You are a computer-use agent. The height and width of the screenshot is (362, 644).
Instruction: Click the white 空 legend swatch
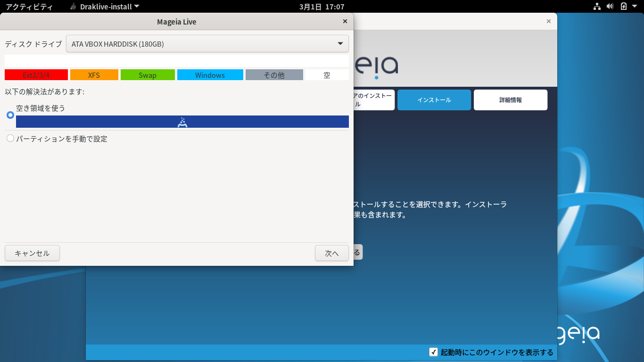click(327, 75)
